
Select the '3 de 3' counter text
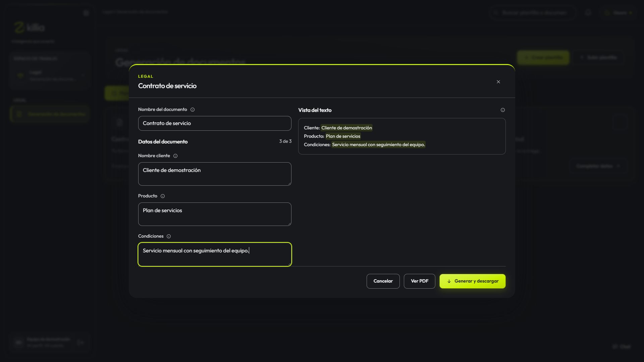tap(285, 141)
